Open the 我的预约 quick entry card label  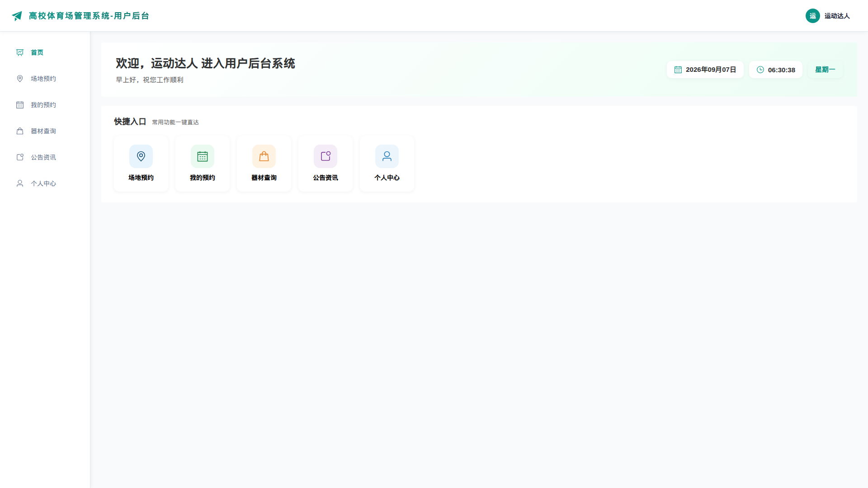(203, 178)
